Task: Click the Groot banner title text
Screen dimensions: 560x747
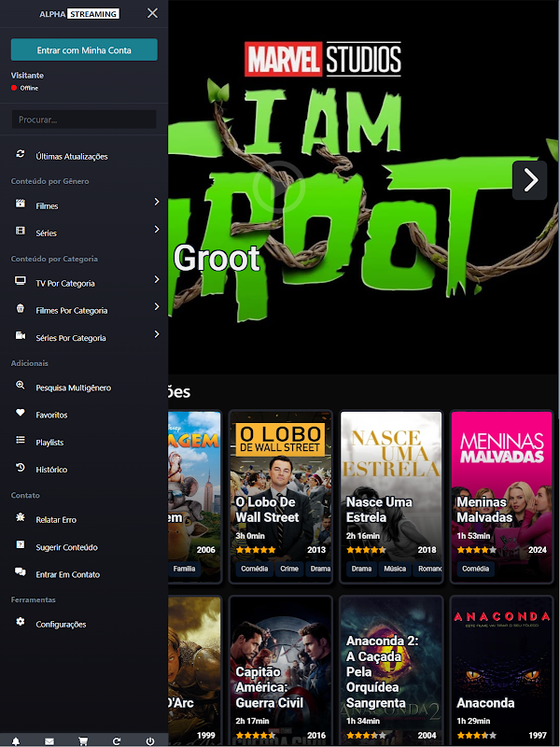Action: (x=217, y=259)
